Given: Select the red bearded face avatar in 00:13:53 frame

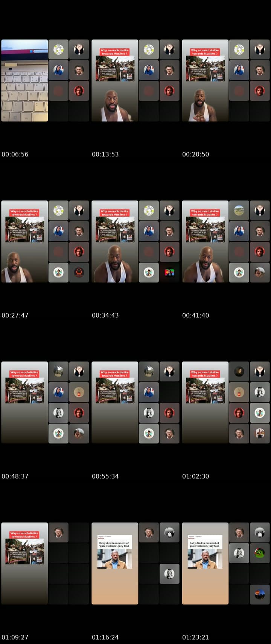Looking at the screenshot, I should pos(169,91).
